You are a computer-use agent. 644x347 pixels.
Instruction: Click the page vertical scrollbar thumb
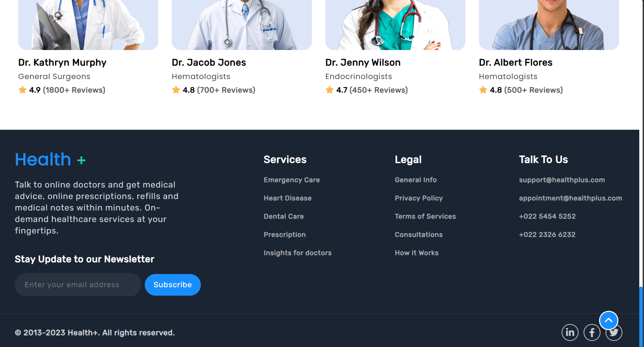coord(641,316)
